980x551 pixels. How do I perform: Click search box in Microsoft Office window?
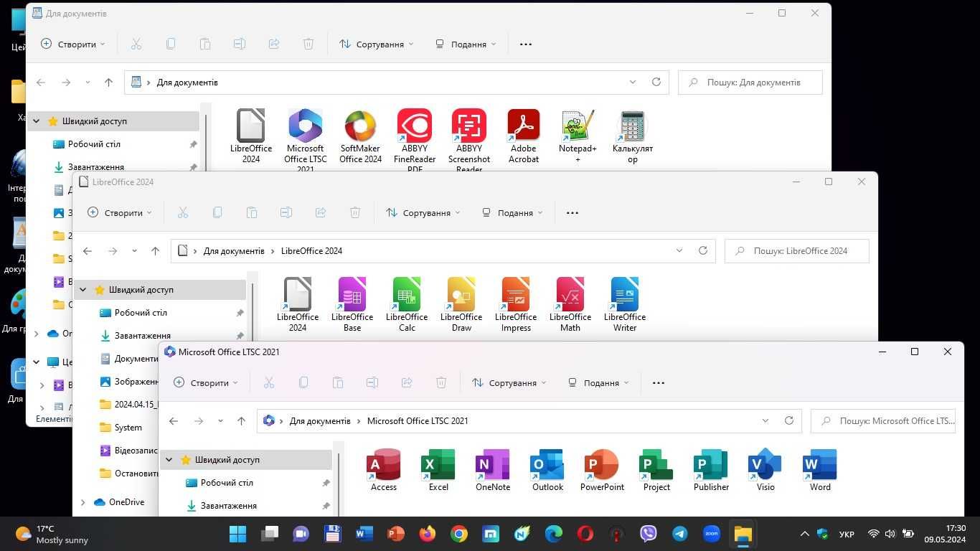click(883, 420)
